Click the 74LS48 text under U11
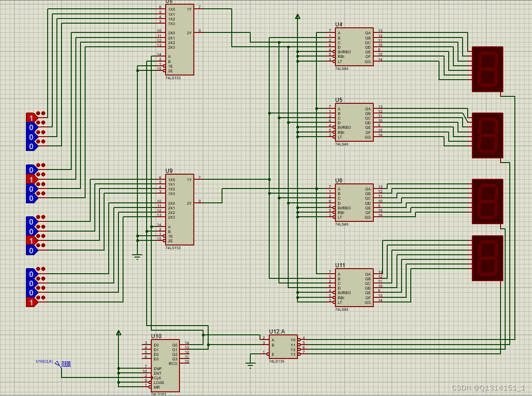The width and height of the screenshot is (532, 396). pos(342,309)
